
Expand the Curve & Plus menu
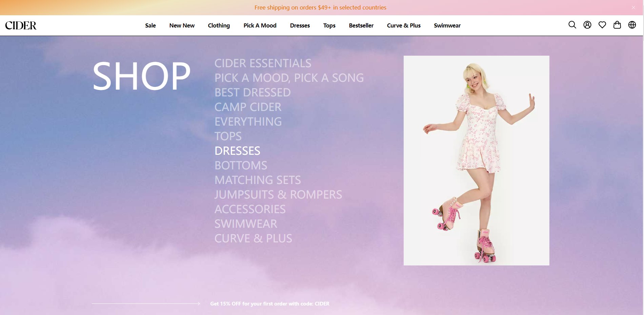point(403,25)
